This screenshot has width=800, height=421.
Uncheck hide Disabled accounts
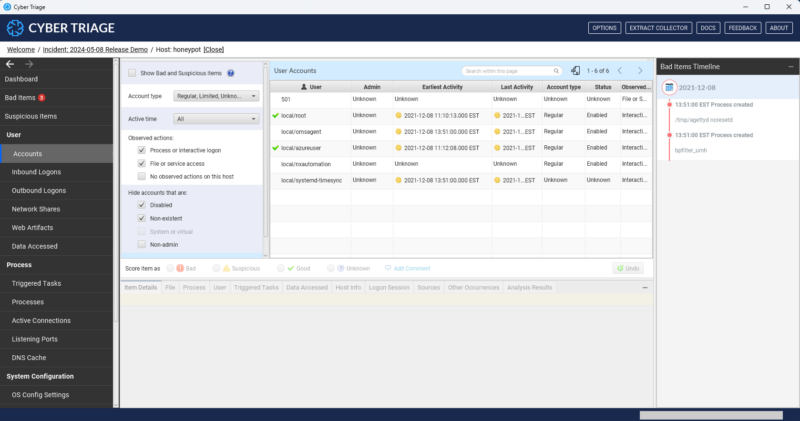pyautogui.click(x=141, y=205)
